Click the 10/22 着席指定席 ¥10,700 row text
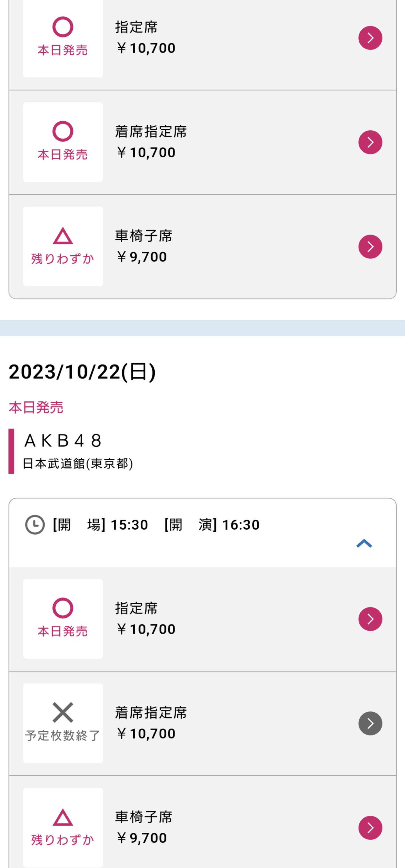 tap(151, 723)
